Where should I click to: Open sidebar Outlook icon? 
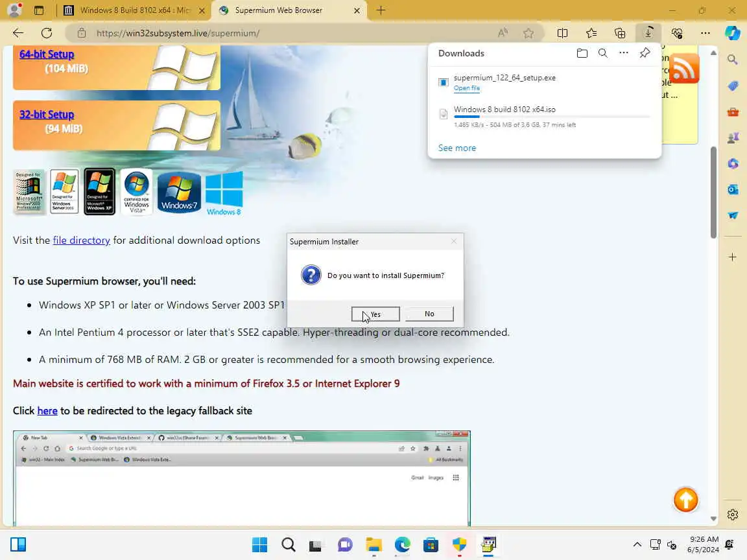tap(733, 189)
